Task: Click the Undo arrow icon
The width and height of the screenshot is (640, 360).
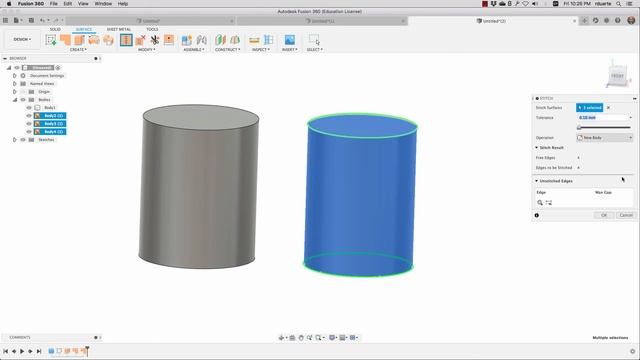Action: (x=42, y=20)
